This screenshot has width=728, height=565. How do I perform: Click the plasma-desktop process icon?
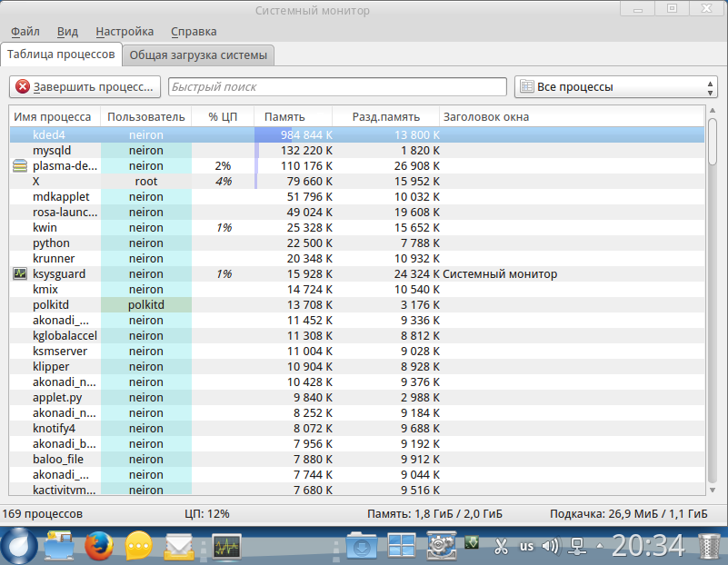[x=19, y=165]
